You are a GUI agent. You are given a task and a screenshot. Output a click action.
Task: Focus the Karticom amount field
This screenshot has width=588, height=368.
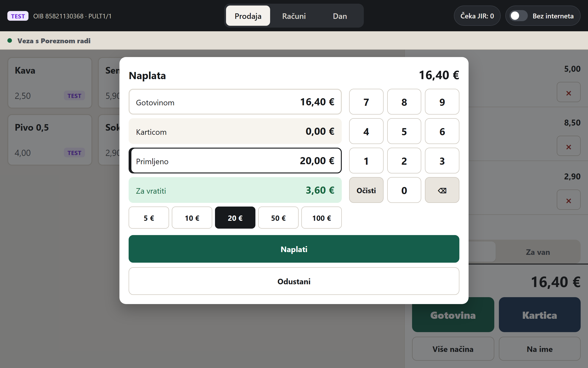coord(235,131)
